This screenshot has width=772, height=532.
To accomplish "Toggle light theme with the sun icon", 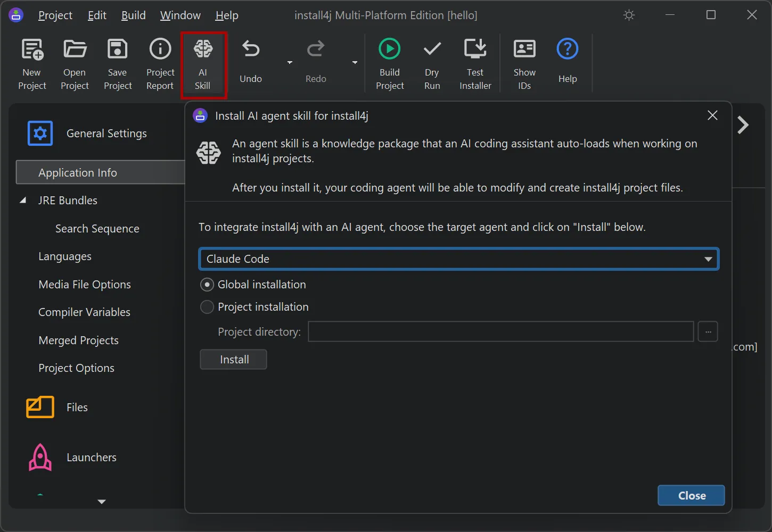I will (629, 15).
